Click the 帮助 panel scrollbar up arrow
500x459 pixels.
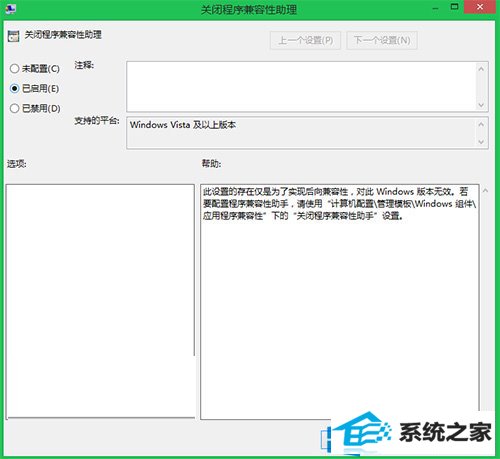[x=485, y=191]
